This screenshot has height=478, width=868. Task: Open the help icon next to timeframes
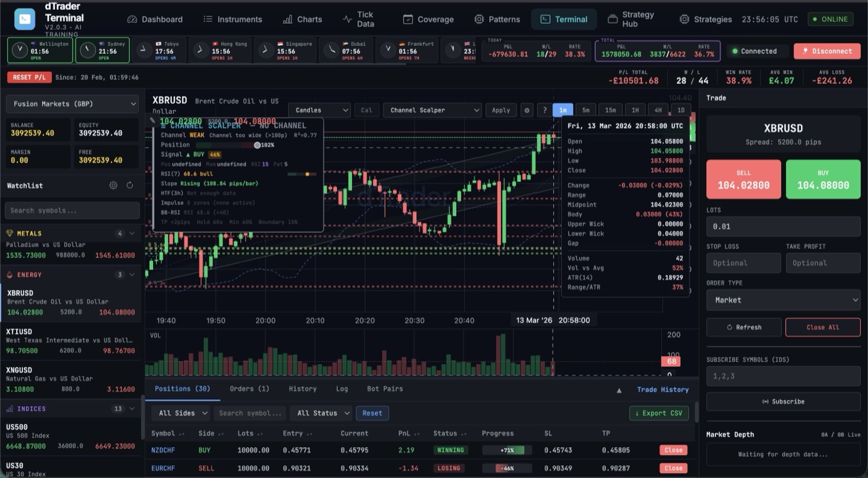pos(544,110)
